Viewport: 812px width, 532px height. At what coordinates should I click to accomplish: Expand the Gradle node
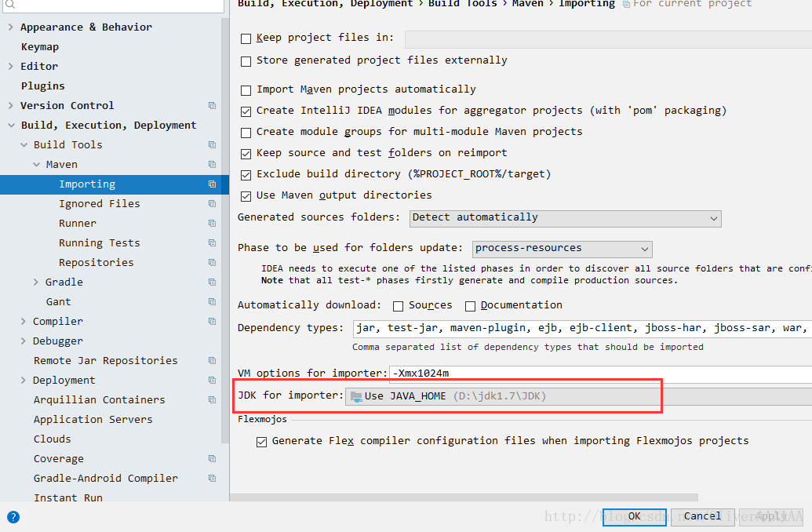36,282
